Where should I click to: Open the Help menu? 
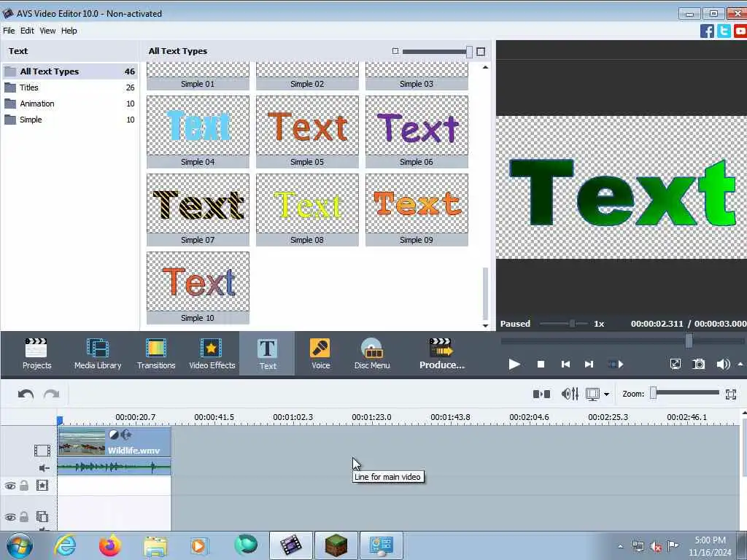tap(69, 31)
